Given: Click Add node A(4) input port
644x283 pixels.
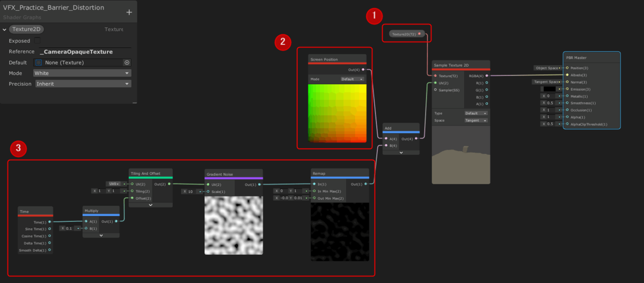Looking at the screenshot, I should click(386, 138).
